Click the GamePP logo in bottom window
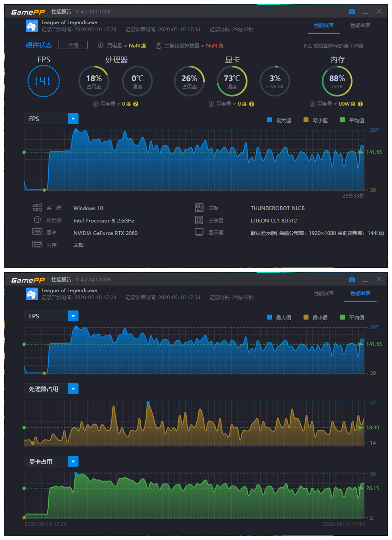392x540 pixels. coord(28,280)
